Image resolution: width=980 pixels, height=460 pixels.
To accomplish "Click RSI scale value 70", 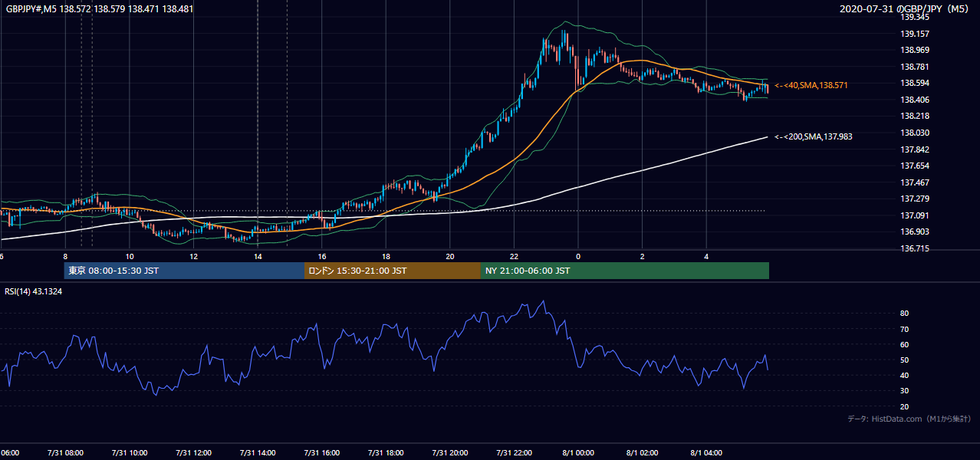I will 904,329.
